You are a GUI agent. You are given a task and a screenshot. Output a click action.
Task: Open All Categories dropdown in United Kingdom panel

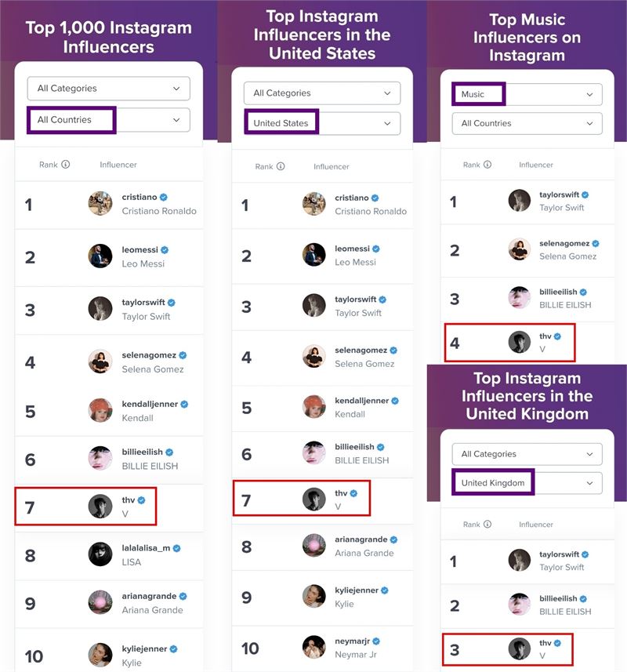tap(527, 454)
